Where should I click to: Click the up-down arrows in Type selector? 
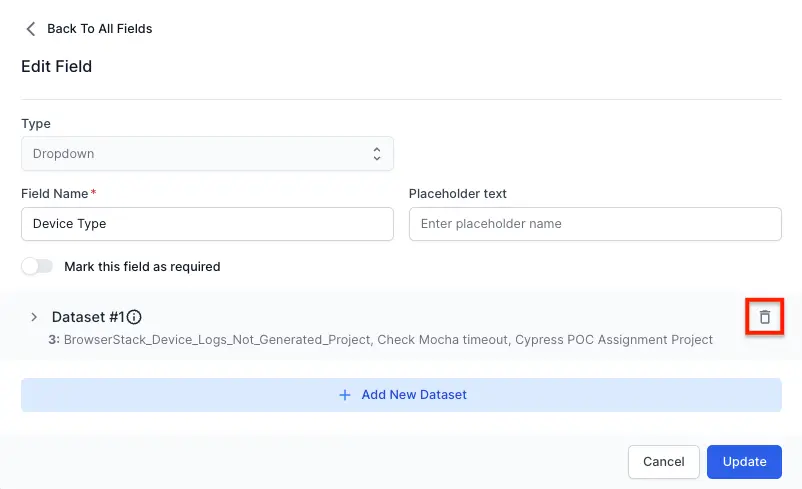(x=377, y=154)
